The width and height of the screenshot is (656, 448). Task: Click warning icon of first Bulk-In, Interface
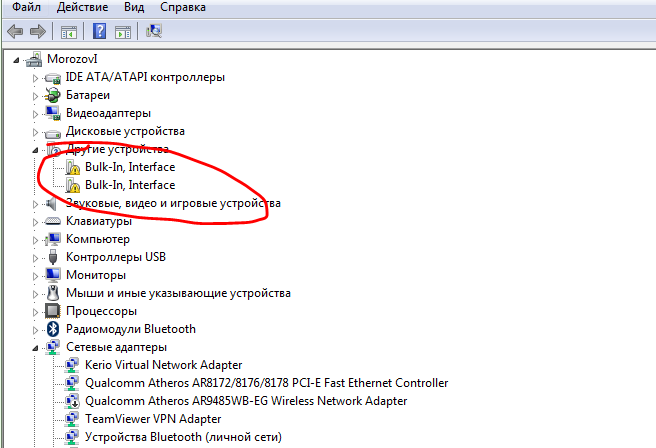[72, 167]
